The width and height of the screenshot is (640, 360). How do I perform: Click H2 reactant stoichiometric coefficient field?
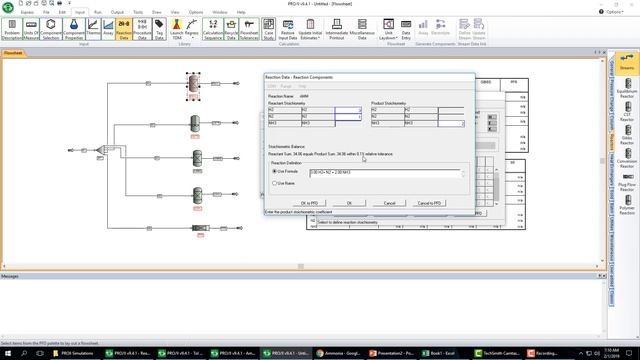point(348,110)
